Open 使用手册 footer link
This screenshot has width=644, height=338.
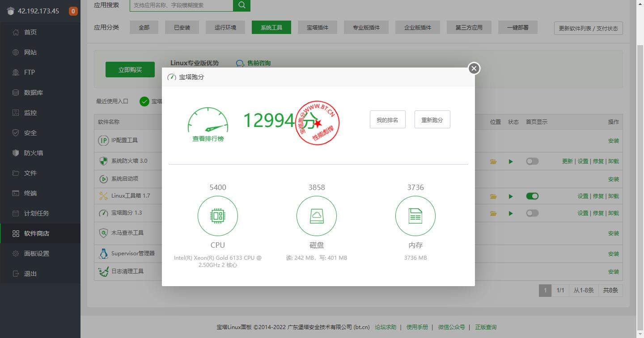pyautogui.click(x=417, y=327)
